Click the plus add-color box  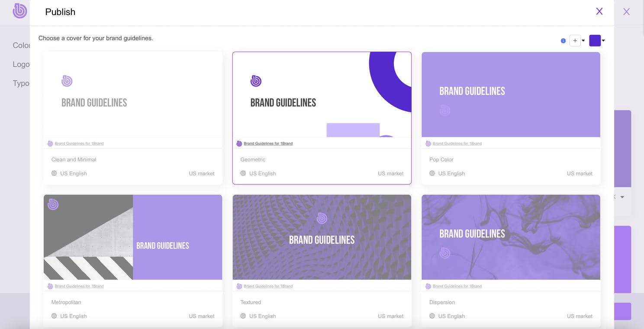click(x=575, y=41)
